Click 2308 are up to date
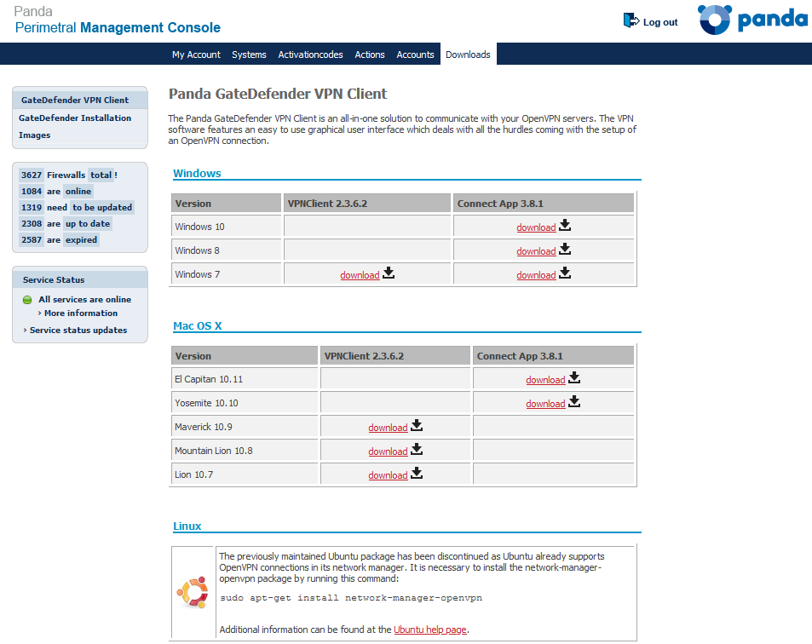This screenshot has height=644, width=812. pos(66,224)
